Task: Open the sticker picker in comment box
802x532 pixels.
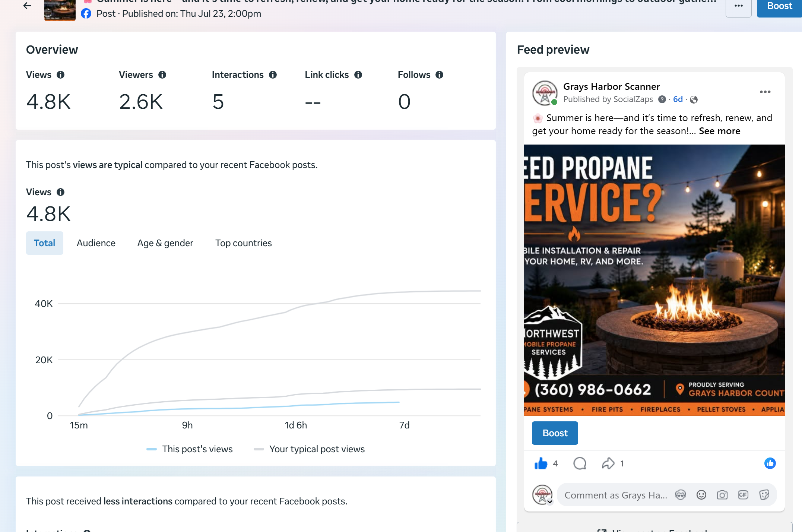Action: tap(764, 495)
